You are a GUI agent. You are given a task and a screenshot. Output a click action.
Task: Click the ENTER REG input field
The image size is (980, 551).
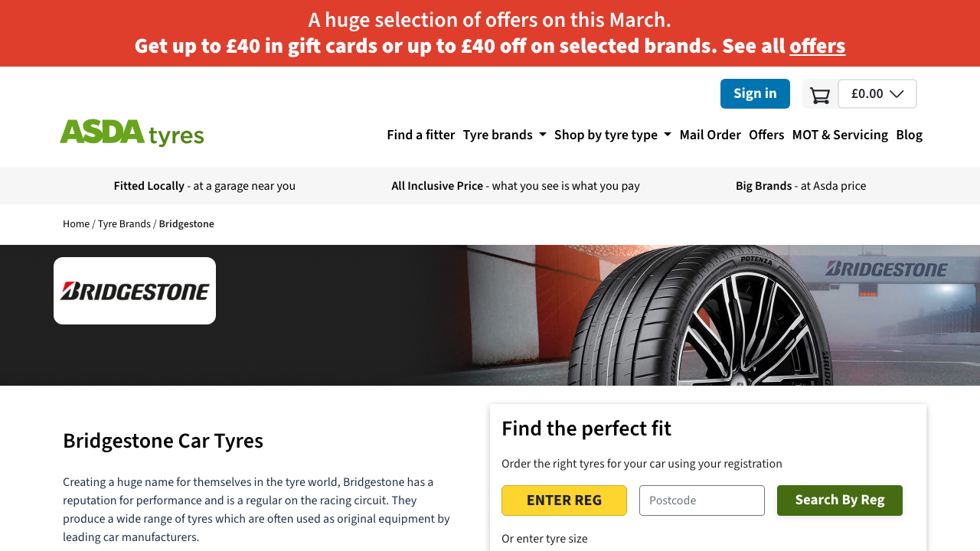coord(564,500)
